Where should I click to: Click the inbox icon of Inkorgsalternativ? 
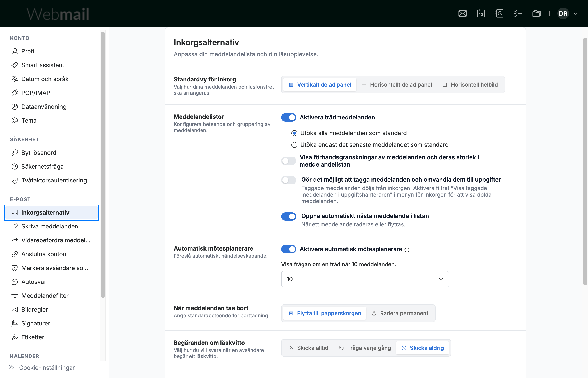[15, 213]
